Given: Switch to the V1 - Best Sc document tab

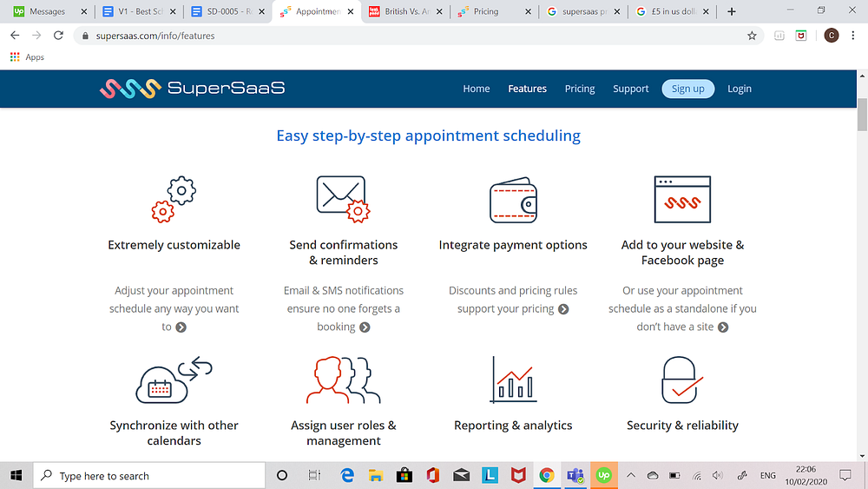Looking at the screenshot, I should click(140, 11).
